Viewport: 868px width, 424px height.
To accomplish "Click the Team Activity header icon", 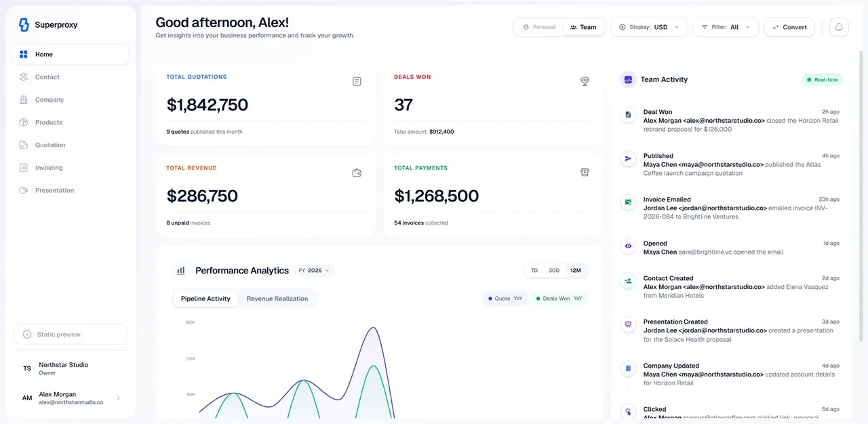I will pos(628,79).
